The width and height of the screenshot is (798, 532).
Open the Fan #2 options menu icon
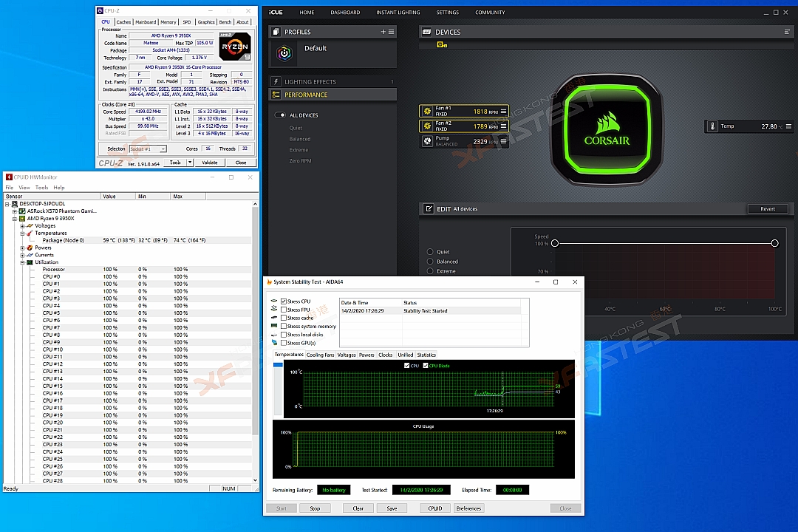click(x=503, y=126)
